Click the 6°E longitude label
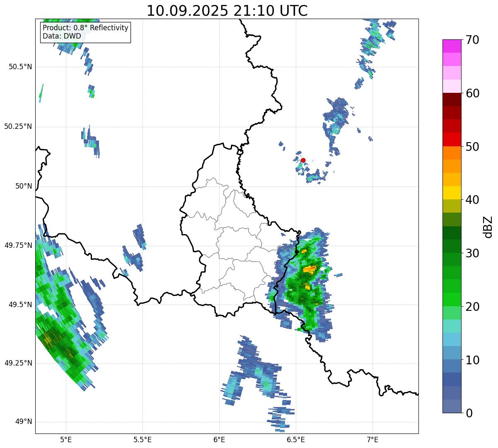The width and height of the screenshot is (498, 448). click(219, 439)
